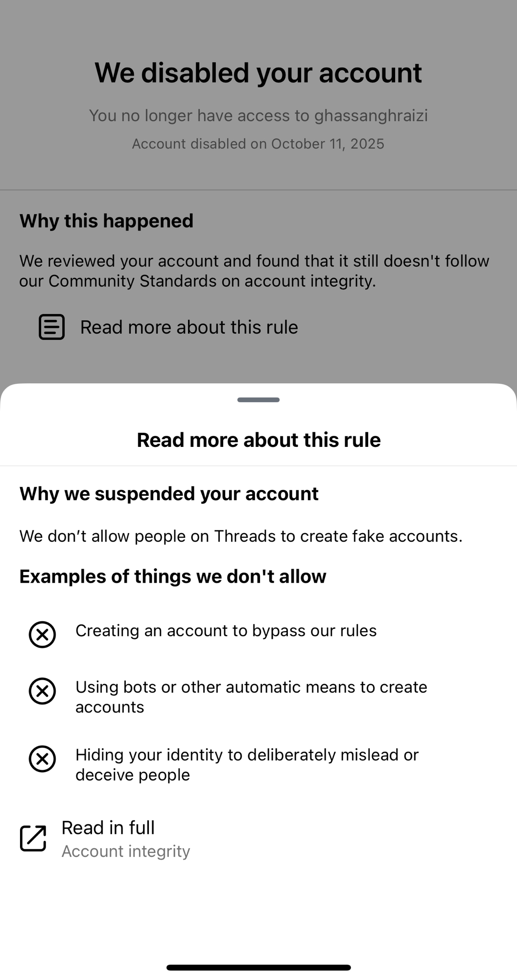Viewport: 517px width, 980px height.
Task: Open the "Read more about this rule" link
Action: coord(189,327)
